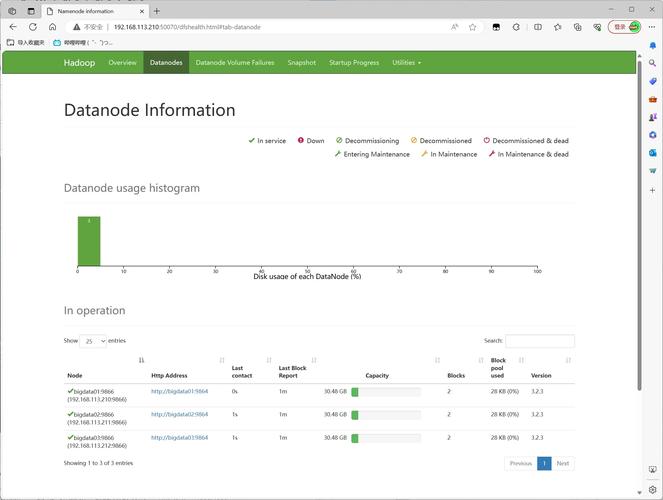Open the sidebar Outlook icon

tap(652, 153)
